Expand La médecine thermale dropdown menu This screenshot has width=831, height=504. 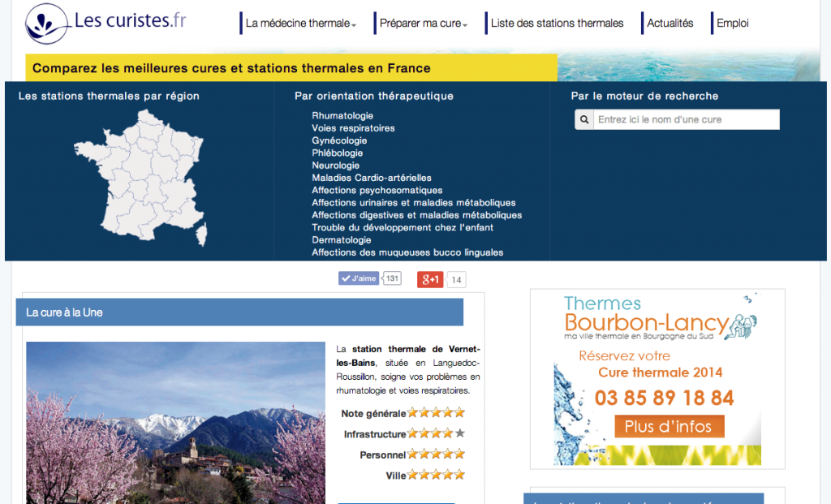pyautogui.click(x=300, y=24)
